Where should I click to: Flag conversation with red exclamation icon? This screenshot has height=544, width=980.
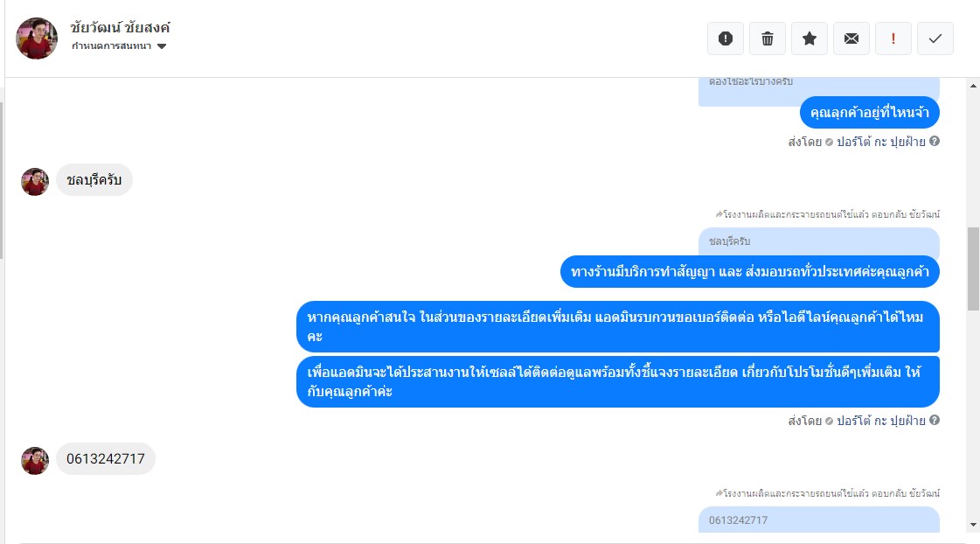click(x=893, y=38)
